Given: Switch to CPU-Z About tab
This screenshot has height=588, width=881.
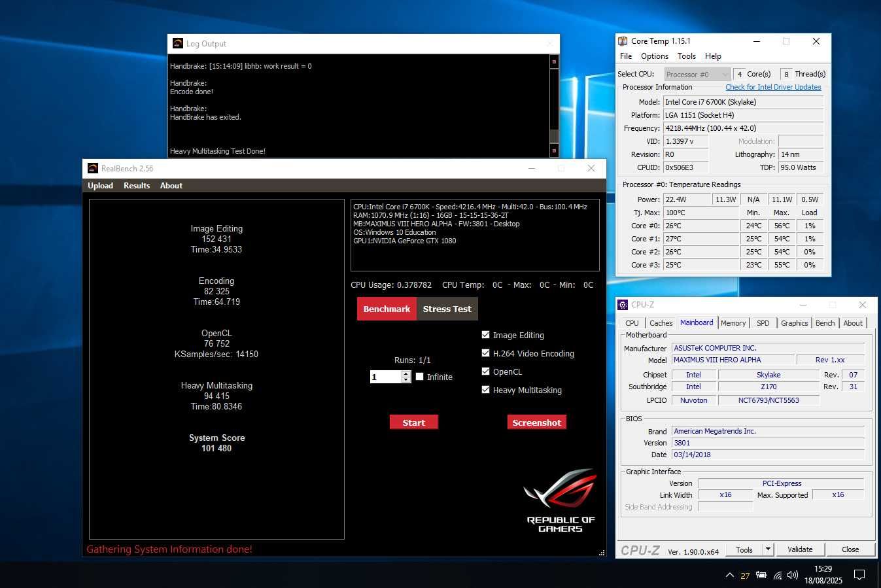Looking at the screenshot, I should coord(853,323).
